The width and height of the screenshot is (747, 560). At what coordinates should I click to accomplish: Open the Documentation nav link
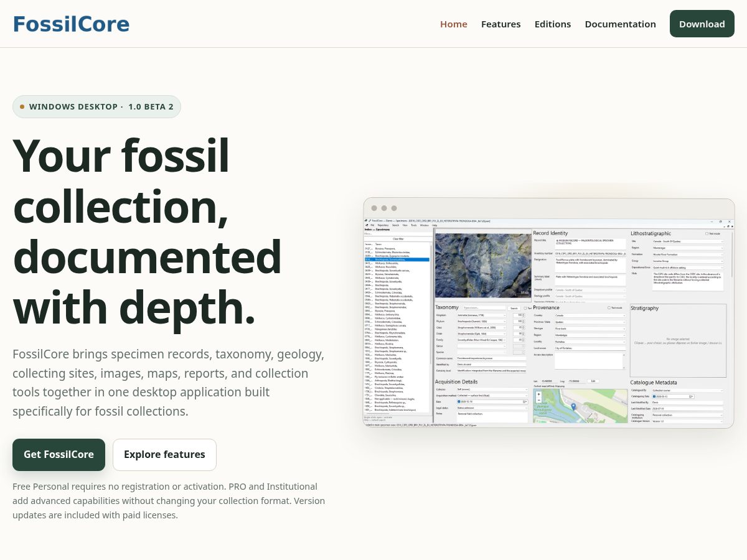[x=620, y=24]
